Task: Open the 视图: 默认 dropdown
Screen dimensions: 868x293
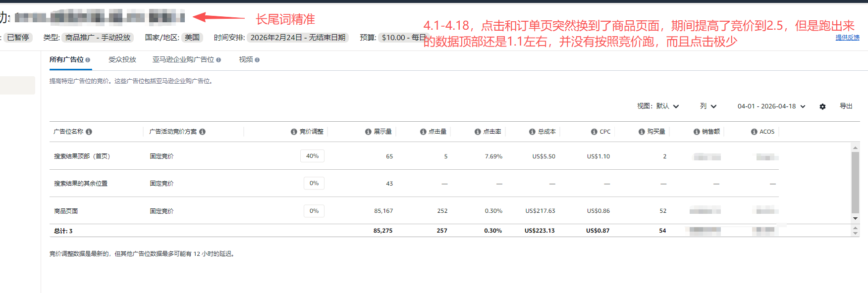Action: click(x=657, y=106)
